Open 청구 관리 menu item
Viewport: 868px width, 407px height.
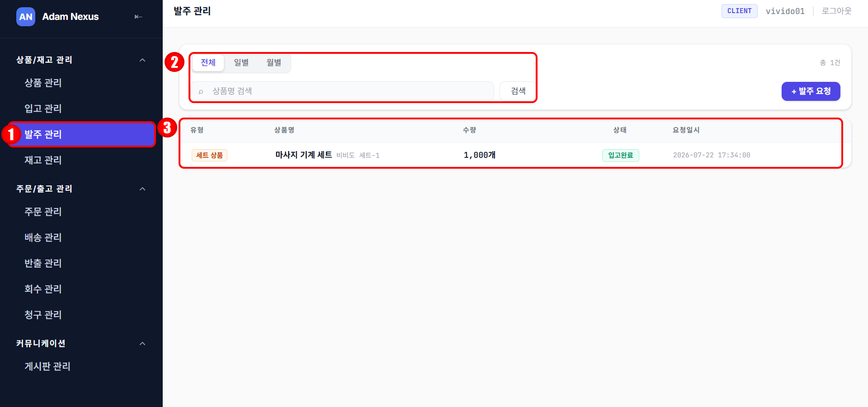[43, 315]
